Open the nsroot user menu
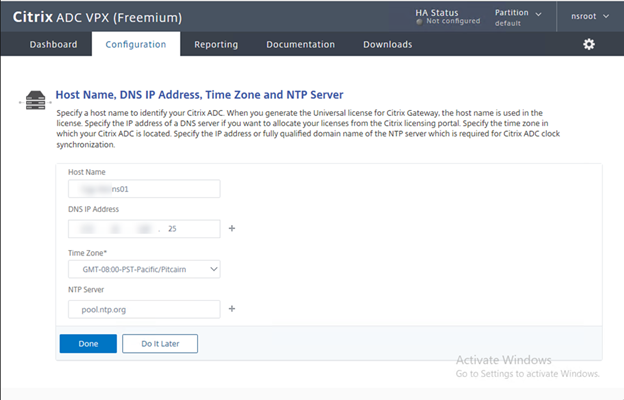The height and width of the screenshot is (400, 624). [590, 16]
